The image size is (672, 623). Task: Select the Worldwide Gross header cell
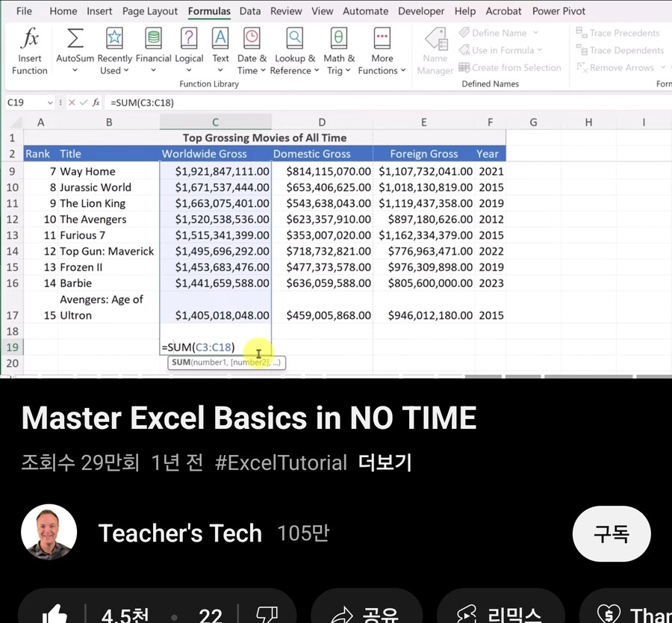click(x=215, y=154)
